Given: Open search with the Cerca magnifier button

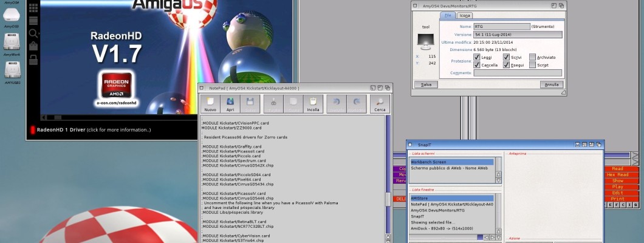Looking at the screenshot, I should point(380,104).
